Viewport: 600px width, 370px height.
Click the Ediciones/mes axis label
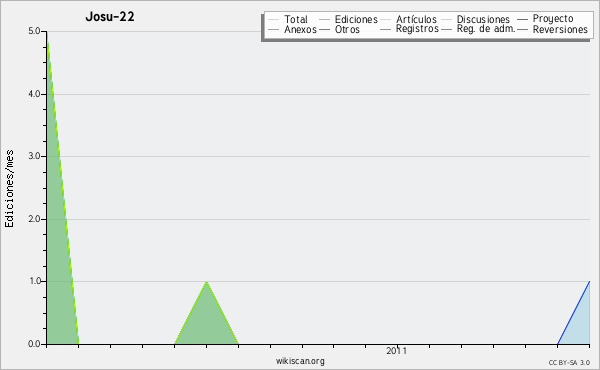coord(9,189)
